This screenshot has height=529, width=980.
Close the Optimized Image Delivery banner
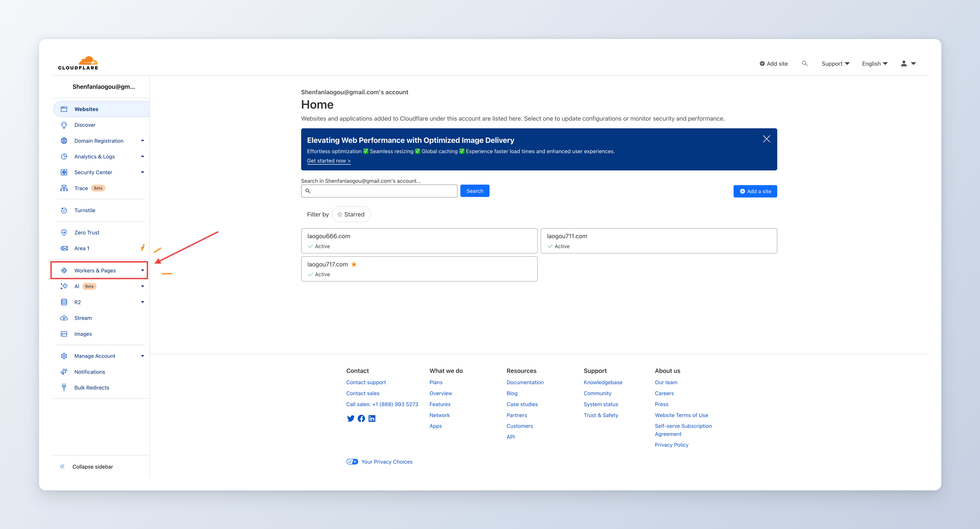[766, 139]
